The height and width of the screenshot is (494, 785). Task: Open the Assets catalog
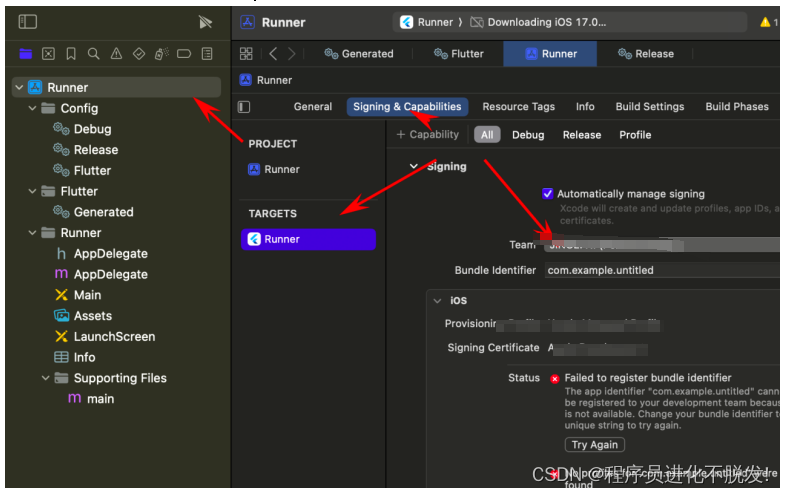(x=83, y=316)
